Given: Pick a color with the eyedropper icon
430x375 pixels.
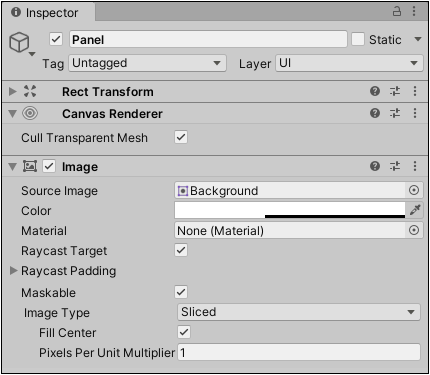Looking at the screenshot, I should pos(415,210).
